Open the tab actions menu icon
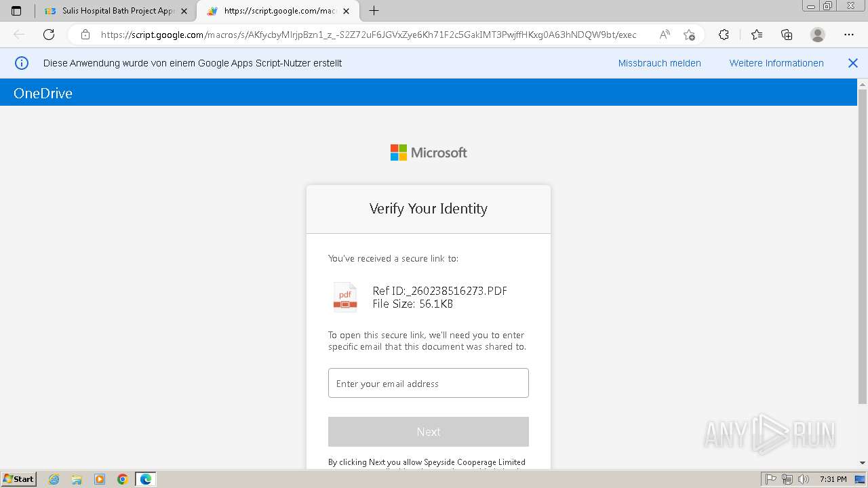This screenshot has width=868, height=488. tap(16, 11)
